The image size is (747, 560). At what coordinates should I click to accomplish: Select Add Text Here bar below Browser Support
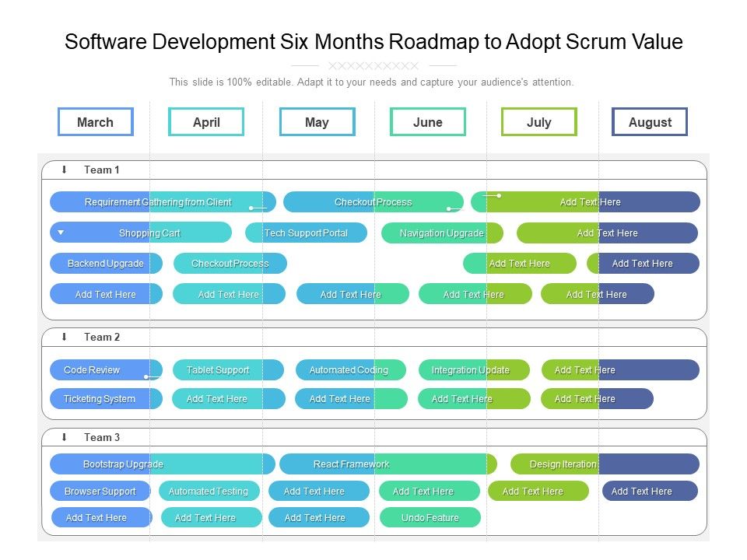pos(101,518)
